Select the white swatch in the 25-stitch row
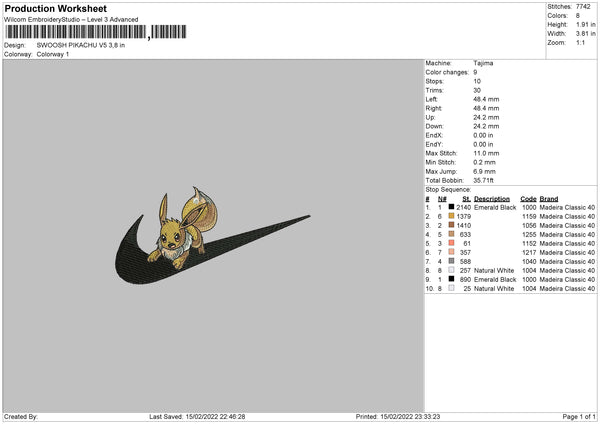Image resolution: width=600 pixels, height=424 pixels. pos(451,288)
